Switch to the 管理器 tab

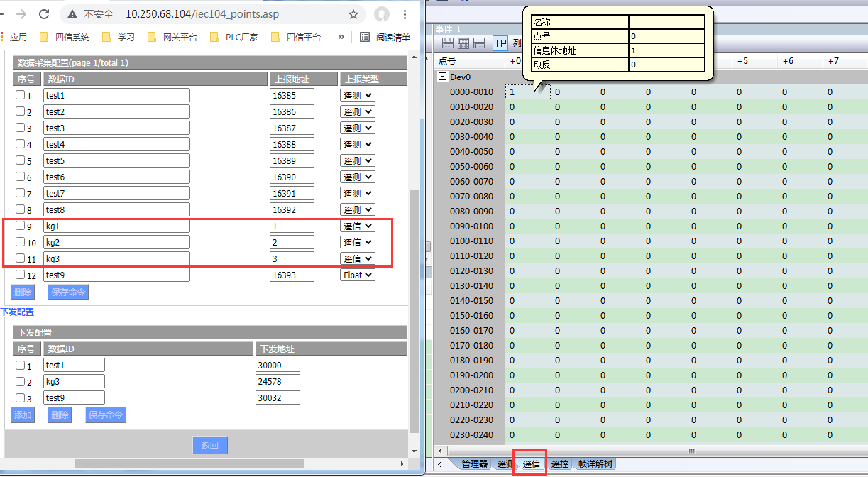tap(474, 464)
